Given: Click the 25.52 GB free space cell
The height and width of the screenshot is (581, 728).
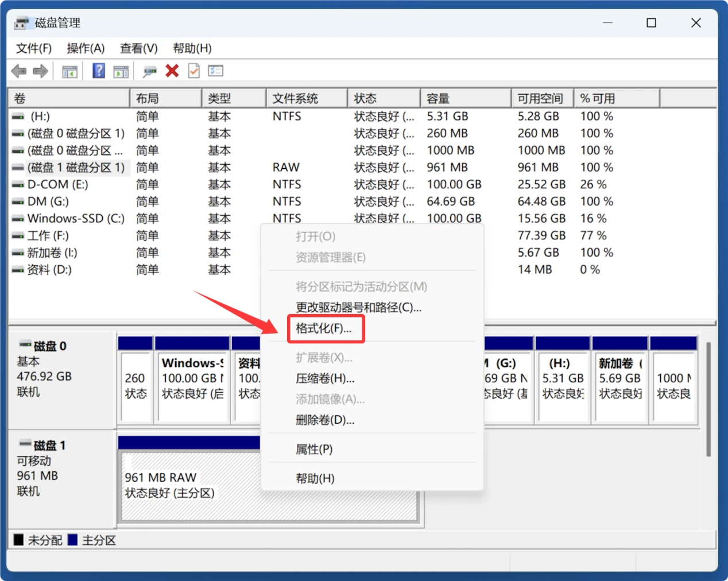Looking at the screenshot, I should click(541, 184).
